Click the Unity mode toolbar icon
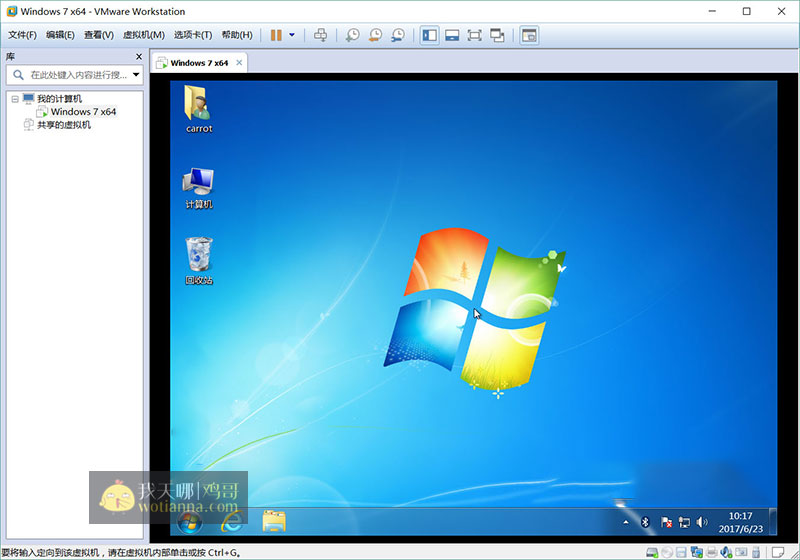Image resolution: width=800 pixels, height=560 pixels. click(x=497, y=35)
